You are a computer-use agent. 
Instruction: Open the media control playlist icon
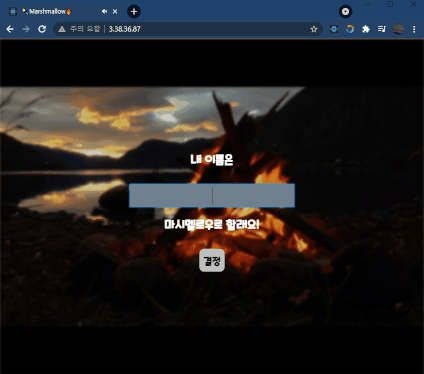tap(382, 29)
